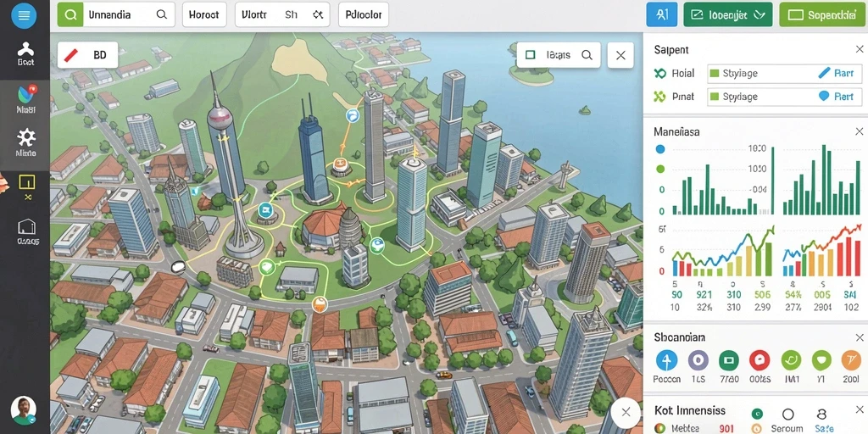Image resolution: width=868 pixels, height=434 pixels.
Task: Select the gear settings icon in sidebar
Action: tap(26, 138)
